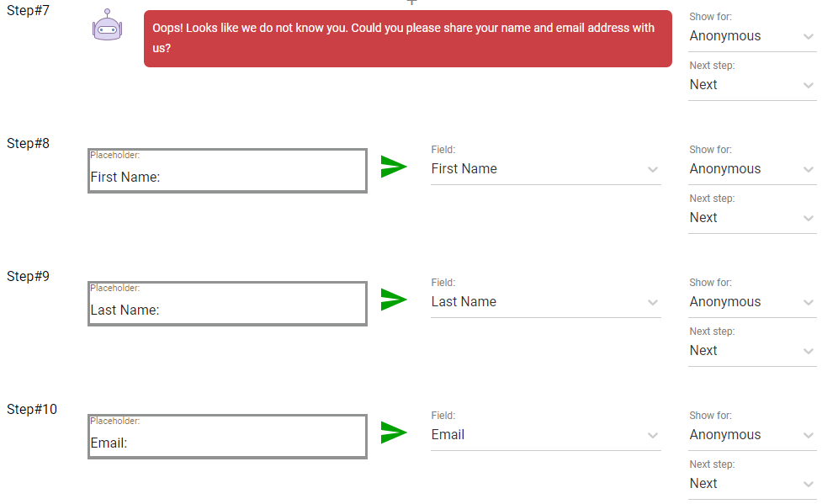Click green arrow icon in Step#10
Screen dimensions: 822x504
394,432
